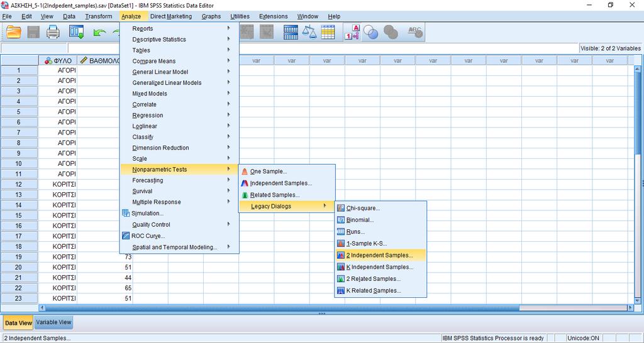
Task: Expand the Generalized Linear Models submenu
Action: [x=179, y=82]
